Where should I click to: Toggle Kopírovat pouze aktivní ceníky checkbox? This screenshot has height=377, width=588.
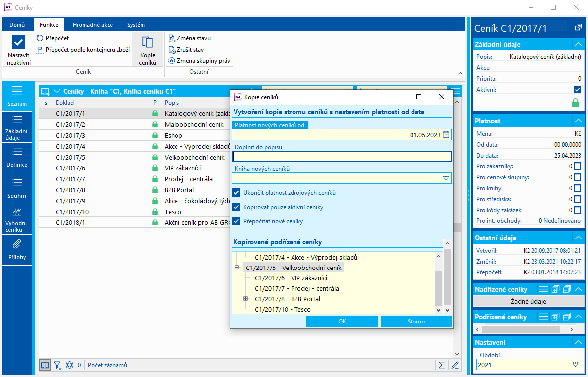236,207
